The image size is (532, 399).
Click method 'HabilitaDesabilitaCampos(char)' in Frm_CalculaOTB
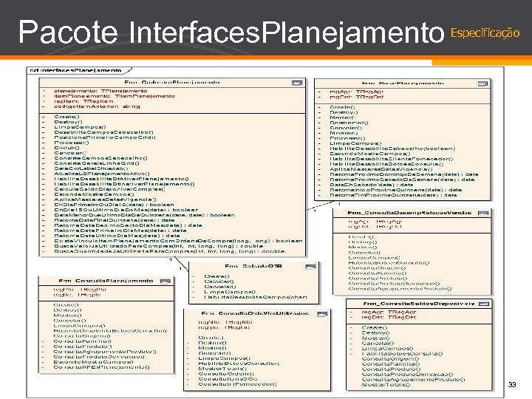pos(256,297)
